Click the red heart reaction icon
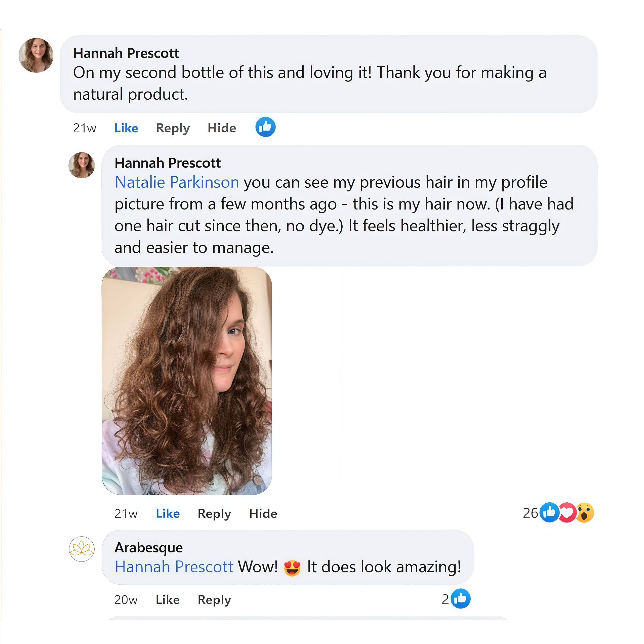The width and height of the screenshot is (644, 644). click(x=567, y=512)
